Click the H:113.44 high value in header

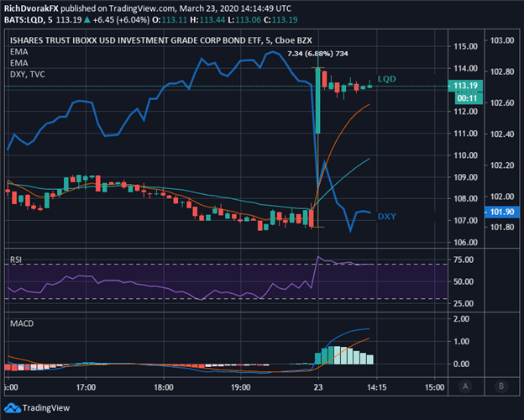(207, 19)
